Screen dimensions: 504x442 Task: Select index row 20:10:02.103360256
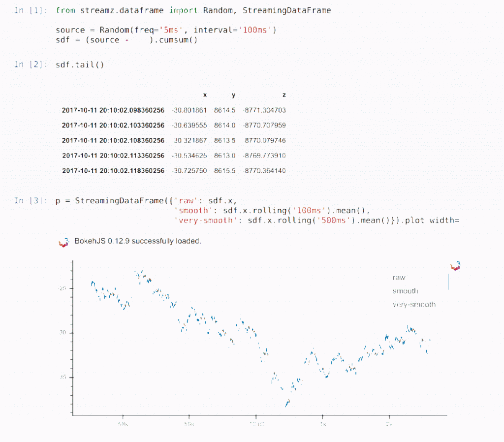click(113, 126)
